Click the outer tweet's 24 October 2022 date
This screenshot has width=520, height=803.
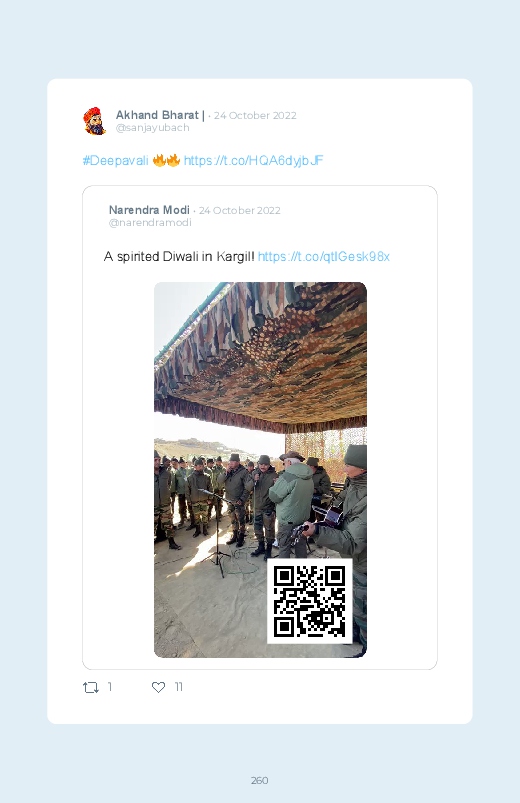[255, 116]
